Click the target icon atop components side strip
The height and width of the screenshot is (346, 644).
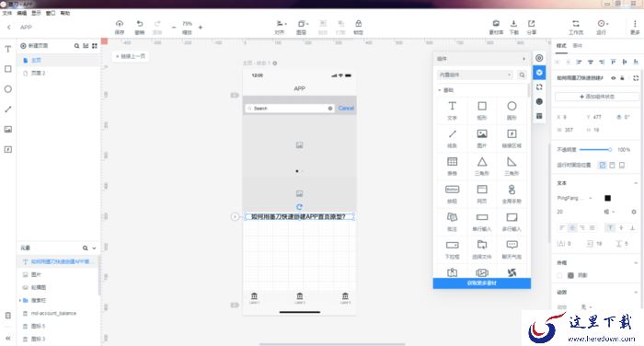point(539,58)
